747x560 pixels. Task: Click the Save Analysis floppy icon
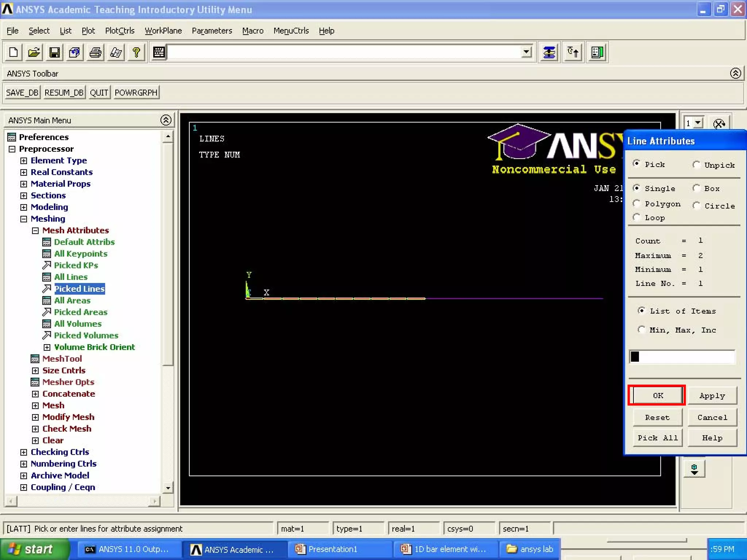point(54,52)
